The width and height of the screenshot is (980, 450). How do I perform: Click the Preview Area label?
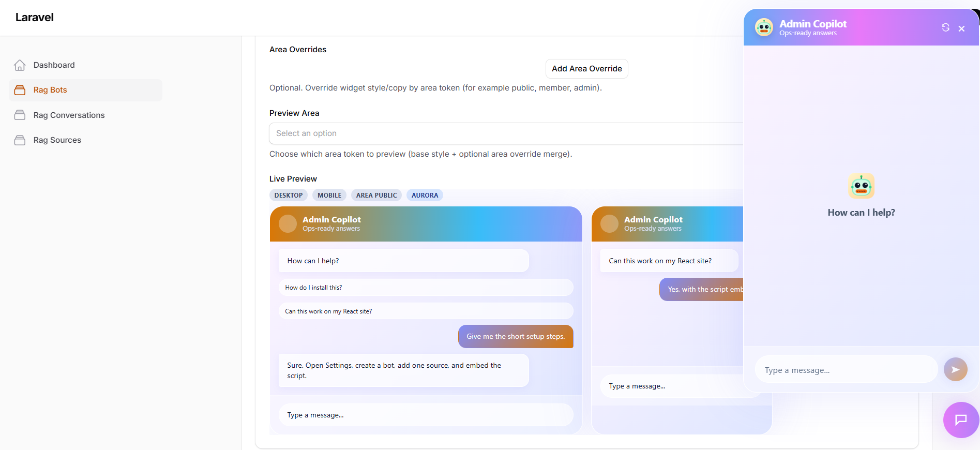click(x=294, y=113)
